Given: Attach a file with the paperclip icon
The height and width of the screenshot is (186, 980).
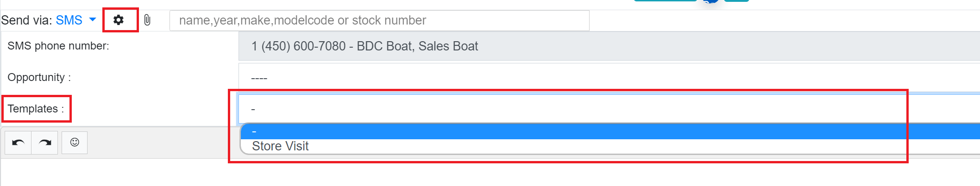Looking at the screenshot, I should pyautogui.click(x=147, y=20).
